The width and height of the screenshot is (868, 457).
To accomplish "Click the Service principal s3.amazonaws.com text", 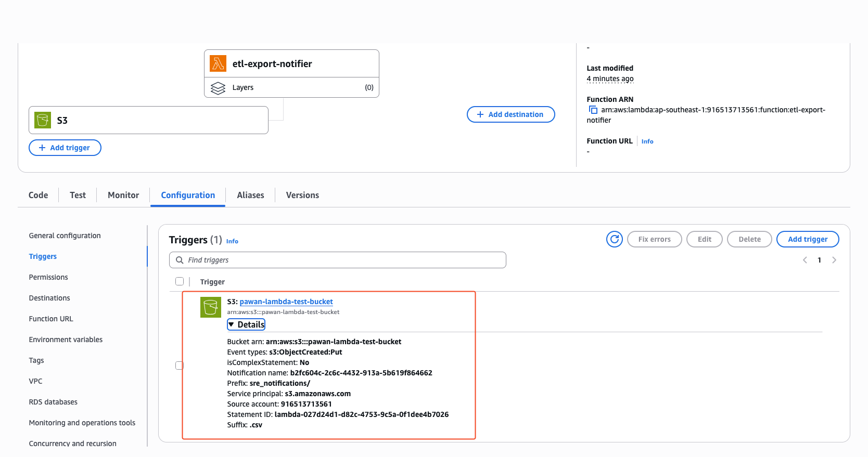I will pos(289,394).
